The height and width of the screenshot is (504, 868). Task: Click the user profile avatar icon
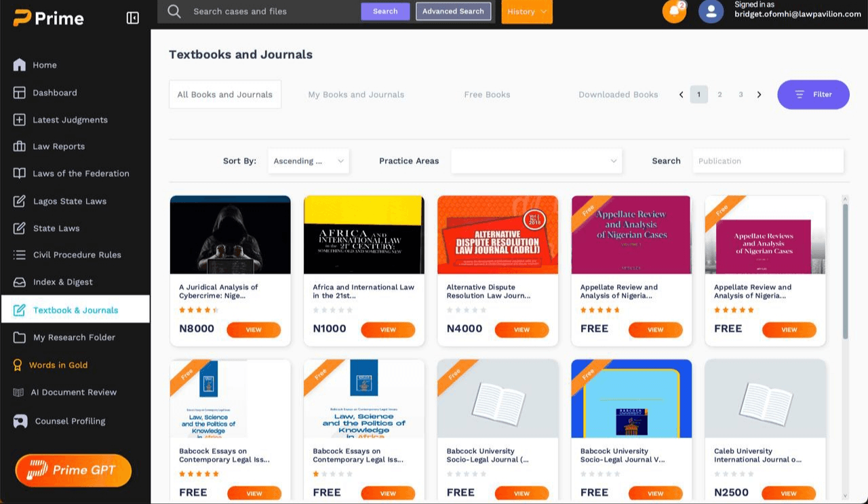point(711,12)
